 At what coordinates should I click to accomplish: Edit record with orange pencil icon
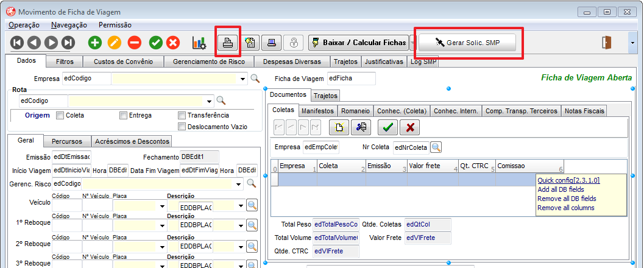click(x=115, y=42)
